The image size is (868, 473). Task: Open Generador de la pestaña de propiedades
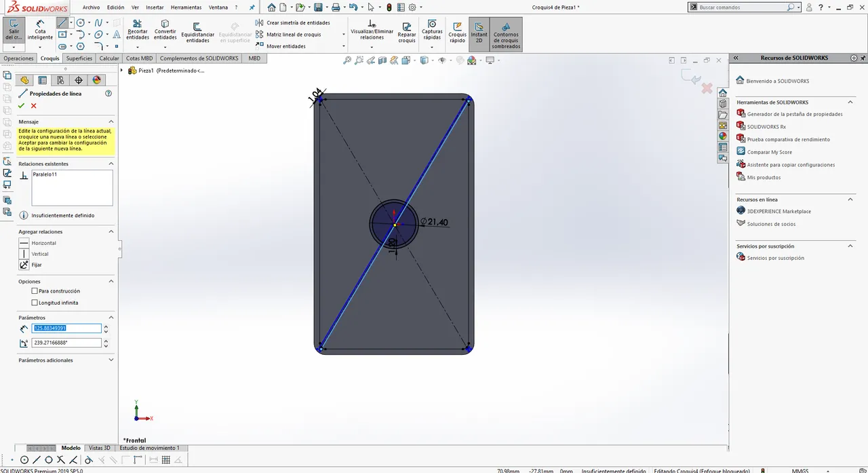789,114
